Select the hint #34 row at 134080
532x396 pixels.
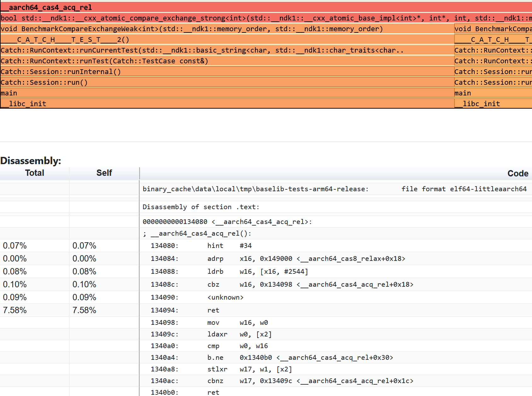[215, 246]
